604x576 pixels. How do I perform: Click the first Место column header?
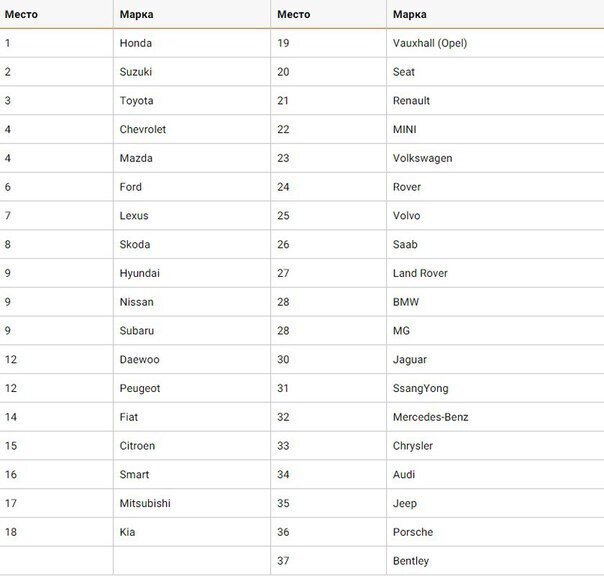[21, 15]
